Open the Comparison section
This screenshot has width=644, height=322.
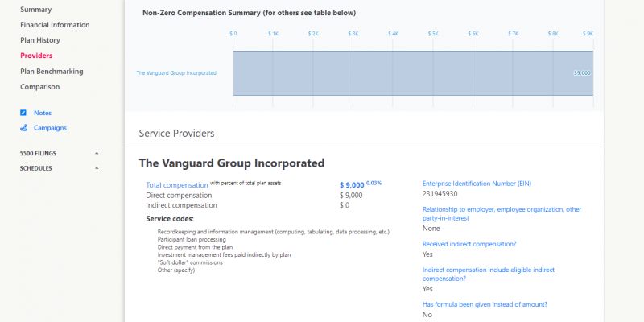click(39, 86)
